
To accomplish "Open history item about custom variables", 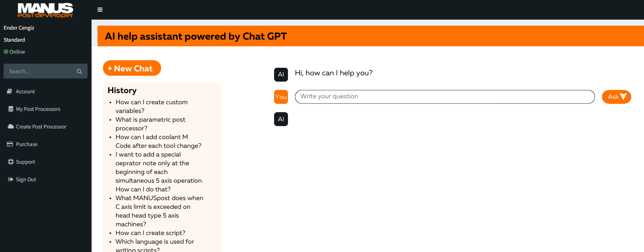I will pos(151,106).
